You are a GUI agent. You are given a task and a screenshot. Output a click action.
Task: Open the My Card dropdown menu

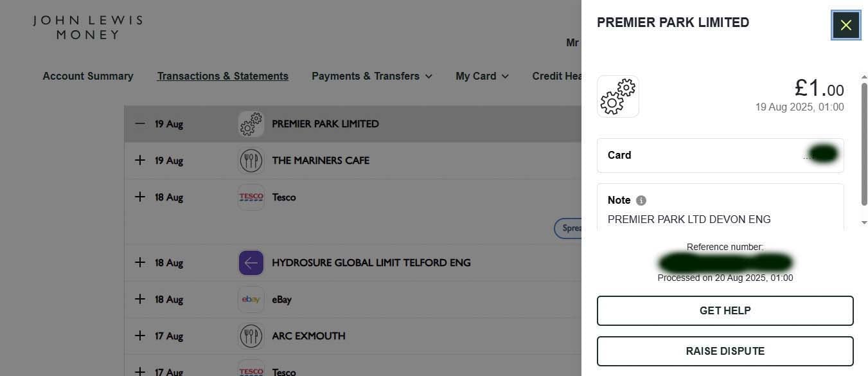(x=482, y=76)
